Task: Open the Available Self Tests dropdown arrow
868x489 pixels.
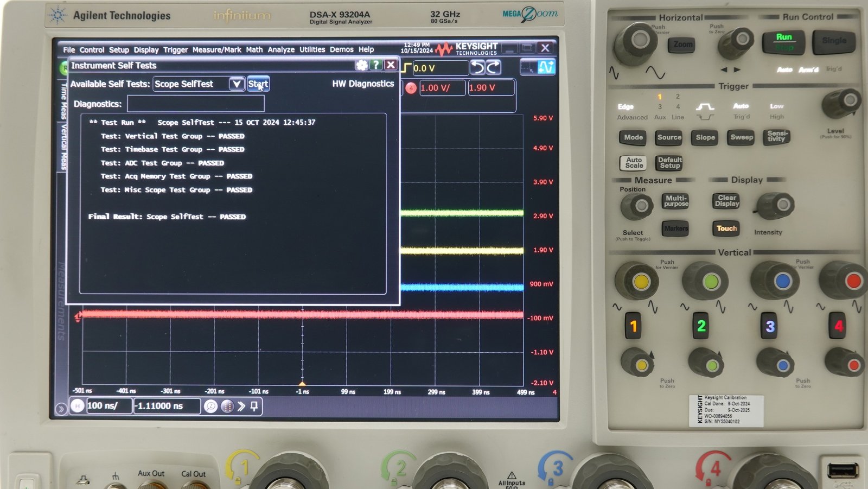Action: 237,84
